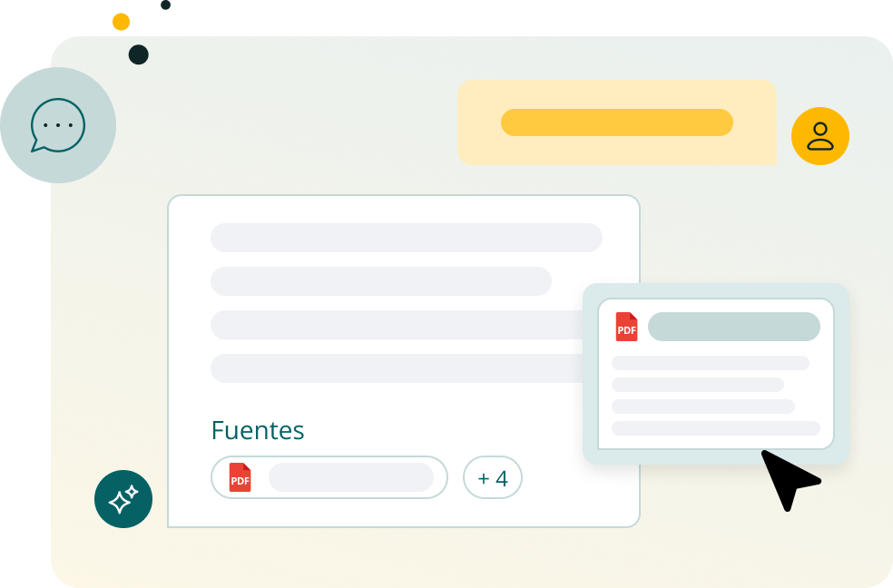The image size is (893, 588).
Task: Click the PDF icon under Fuentes
Action: (x=240, y=477)
